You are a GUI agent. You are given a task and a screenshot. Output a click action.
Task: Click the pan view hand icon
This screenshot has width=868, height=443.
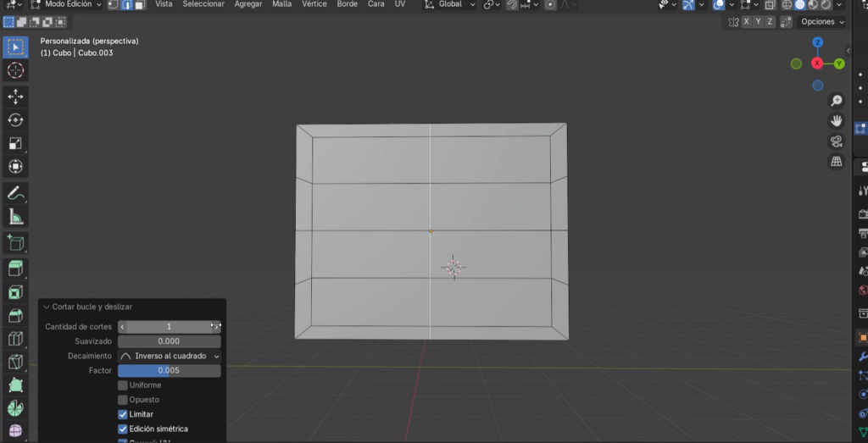pos(836,120)
